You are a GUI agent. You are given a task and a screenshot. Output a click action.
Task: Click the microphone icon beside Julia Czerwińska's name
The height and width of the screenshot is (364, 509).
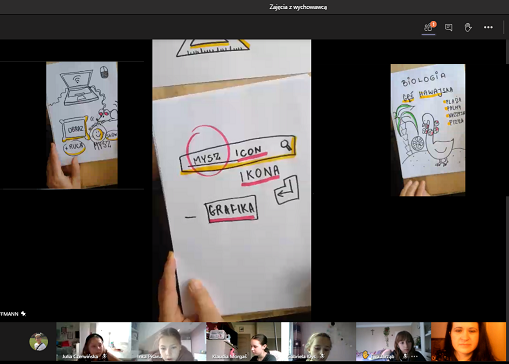click(x=104, y=356)
